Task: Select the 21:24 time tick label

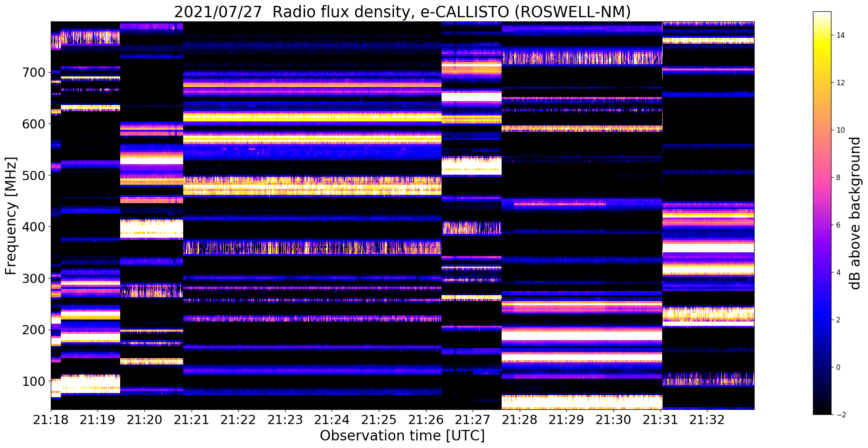Action: tap(332, 420)
